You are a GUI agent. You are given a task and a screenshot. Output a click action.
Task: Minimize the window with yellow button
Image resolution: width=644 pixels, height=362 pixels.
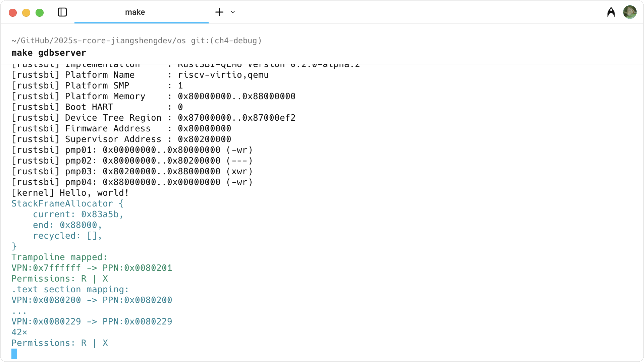[26, 13]
